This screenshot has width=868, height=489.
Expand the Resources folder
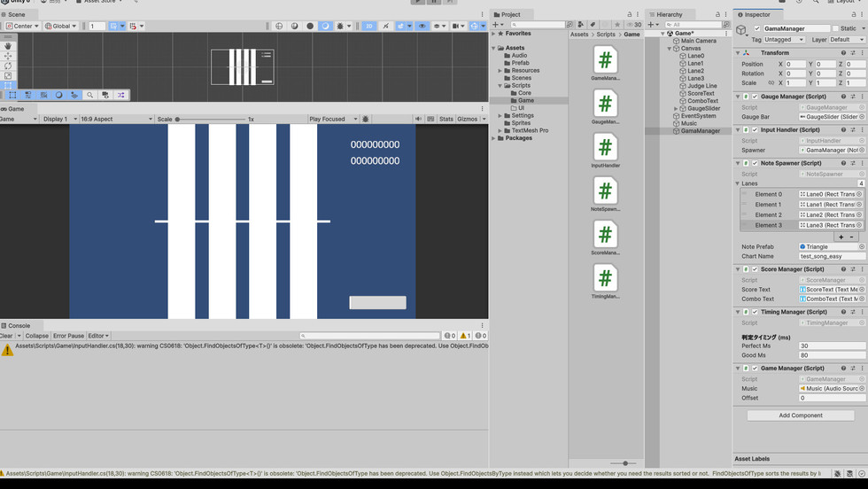(x=500, y=71)
